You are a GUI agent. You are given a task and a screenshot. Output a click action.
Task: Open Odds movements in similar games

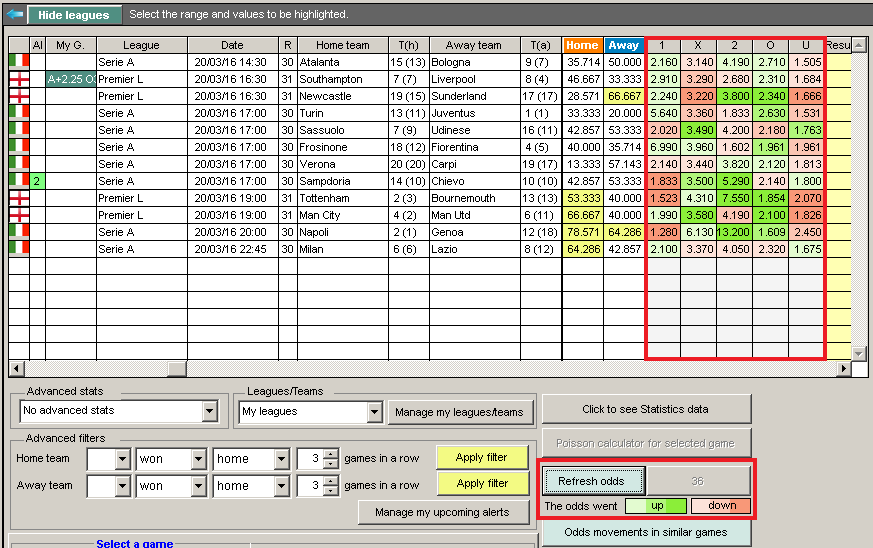pyautogui.click(x=646, y=532)
